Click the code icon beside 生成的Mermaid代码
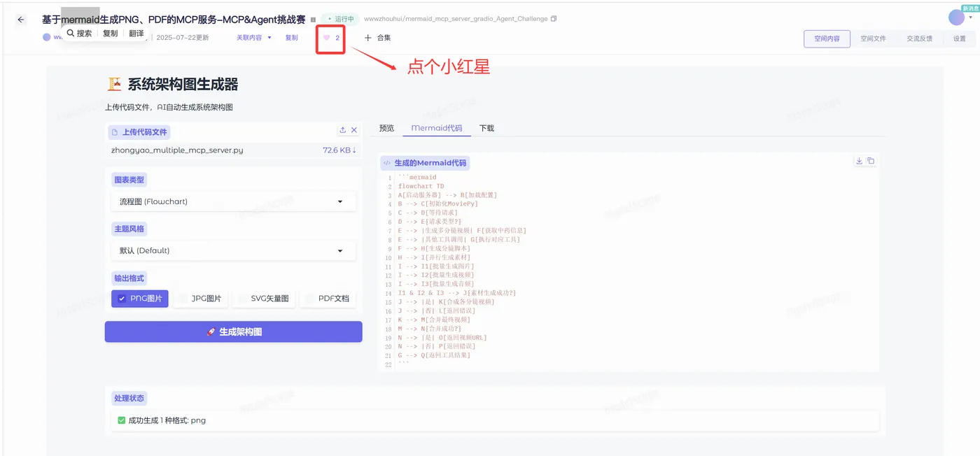This screenshot has width=980, height=456. pyautogui.click(x=387, y=163)
